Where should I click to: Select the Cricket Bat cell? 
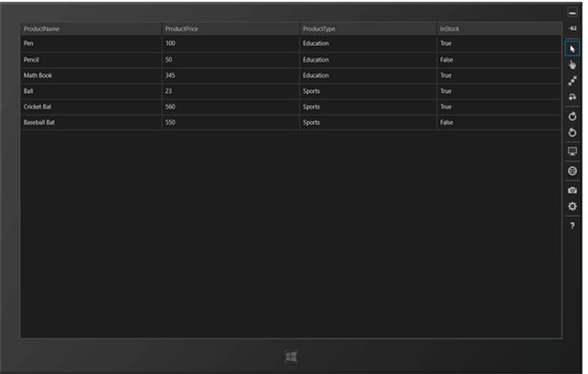91,107
